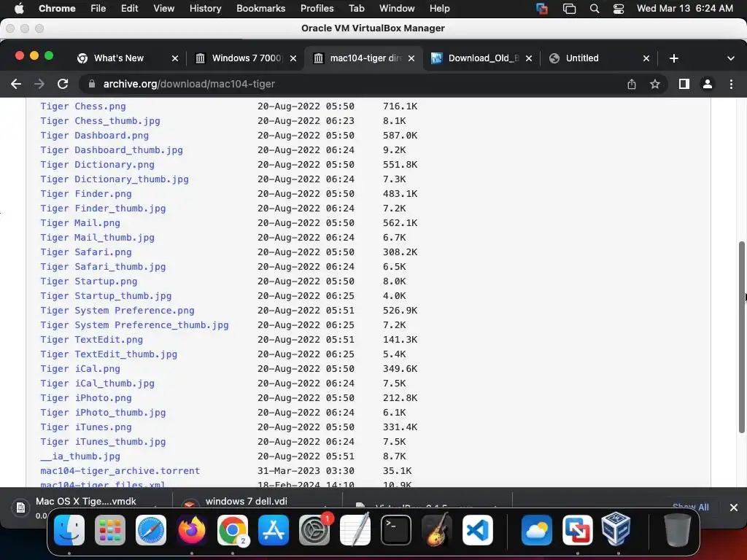Open Tiger Dashboard.png link

click(x=94, y=136)
